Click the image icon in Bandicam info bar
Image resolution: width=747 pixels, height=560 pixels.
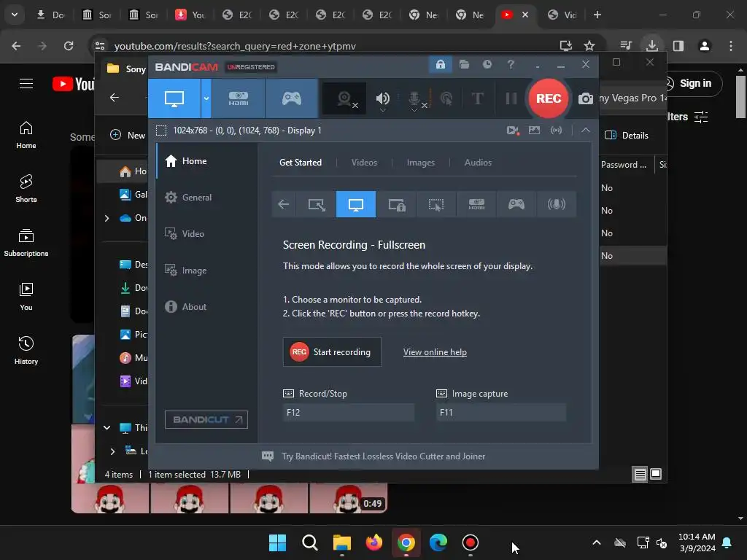click(x=535, y=130)
